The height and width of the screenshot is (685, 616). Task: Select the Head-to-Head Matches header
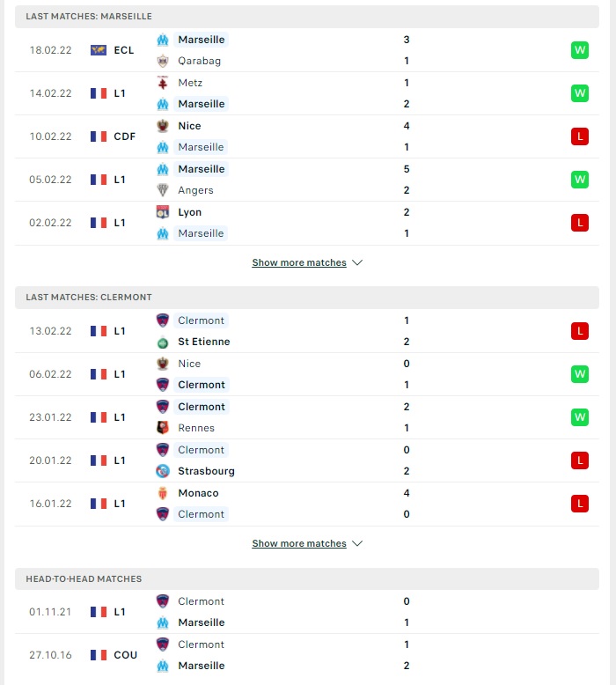pos(307,578)
